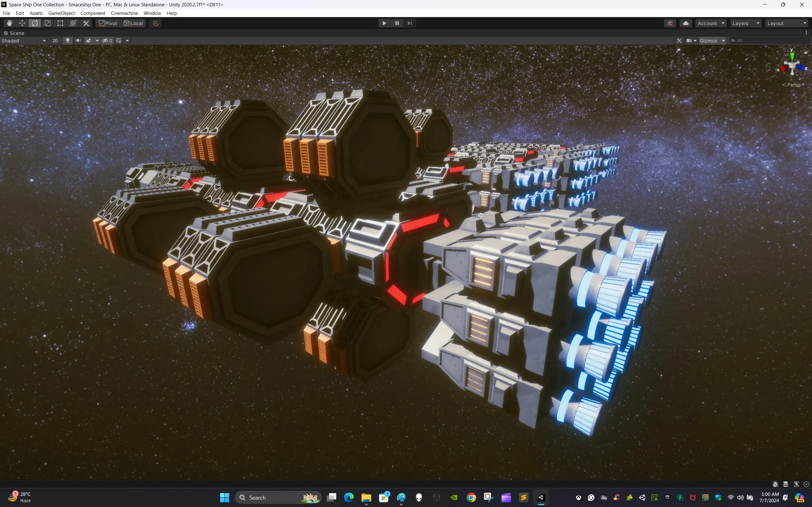812x507 pixels.
Task: Click the scene gizmo Persp label
Action: coord(793,85)
